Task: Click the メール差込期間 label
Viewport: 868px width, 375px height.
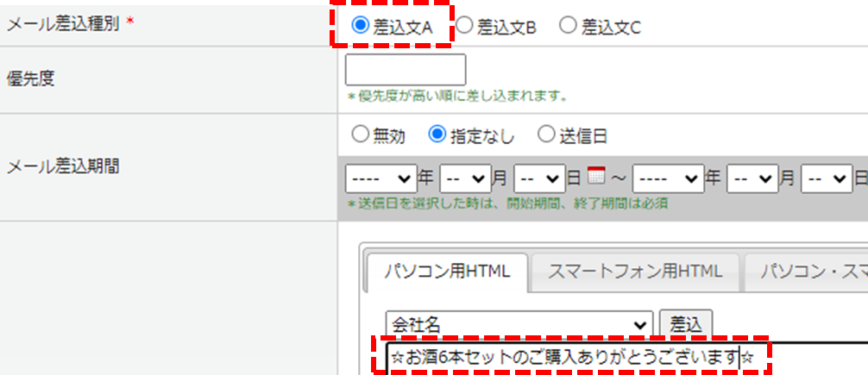Action: click(x=62, y=167)
